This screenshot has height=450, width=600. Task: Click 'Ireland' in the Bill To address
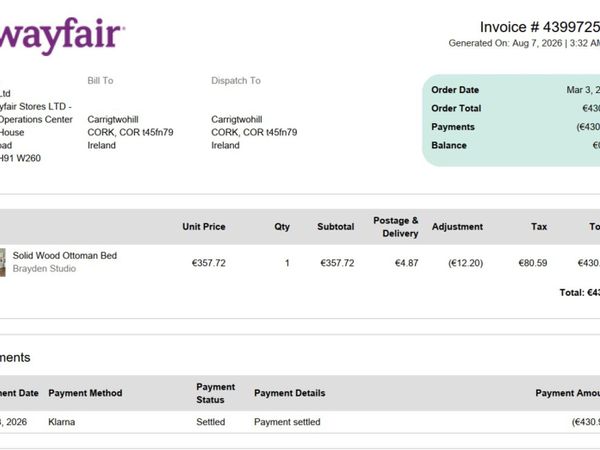click(101, 145)
